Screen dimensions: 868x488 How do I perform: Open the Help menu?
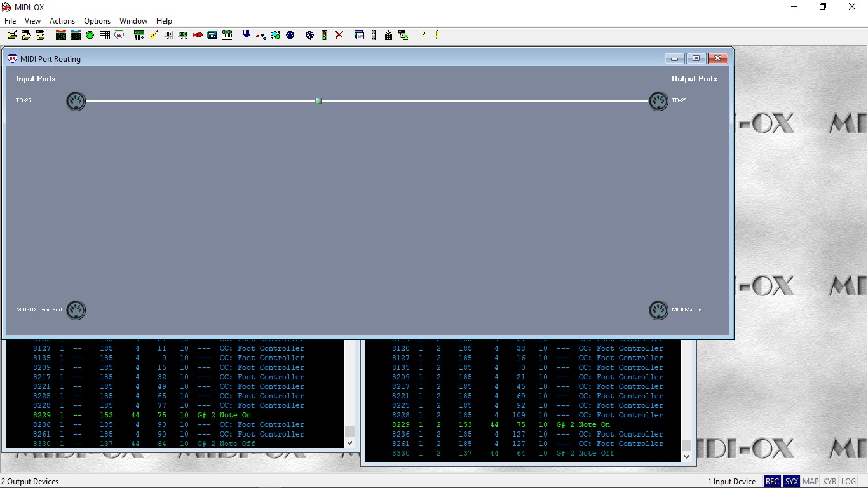click(164, 21)
